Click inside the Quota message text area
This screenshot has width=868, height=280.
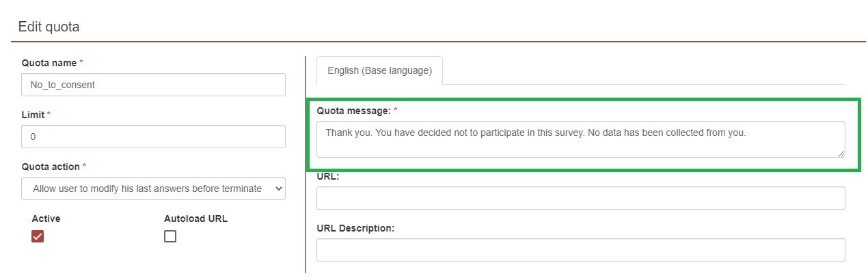pyautogui.click(x=580, y=139)
